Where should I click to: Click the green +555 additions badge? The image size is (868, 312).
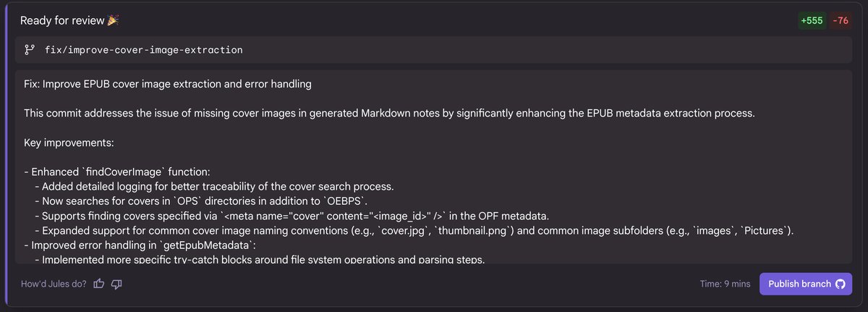pos(811,21)
